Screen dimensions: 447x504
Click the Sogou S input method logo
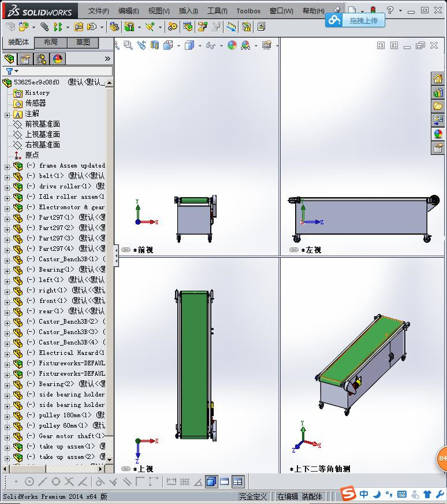pos(348,494)
